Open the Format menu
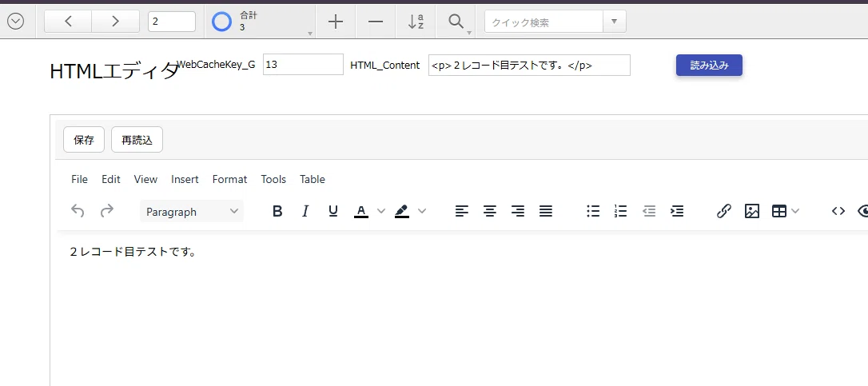The width and height of the screenshot is (868, 386). pyautogui.click(x=229, y=180)
